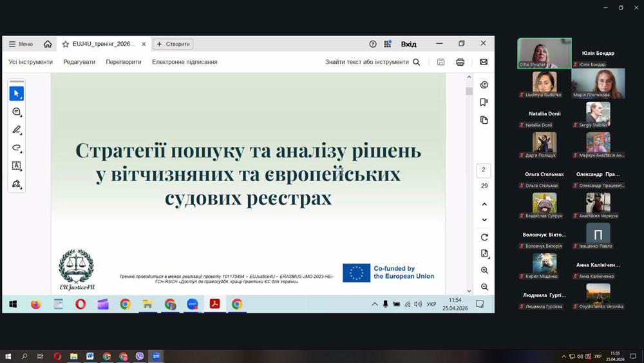Share the PDF with the envelope icon
The width and height of the screenshot is (644, 363).
point(484,62)
